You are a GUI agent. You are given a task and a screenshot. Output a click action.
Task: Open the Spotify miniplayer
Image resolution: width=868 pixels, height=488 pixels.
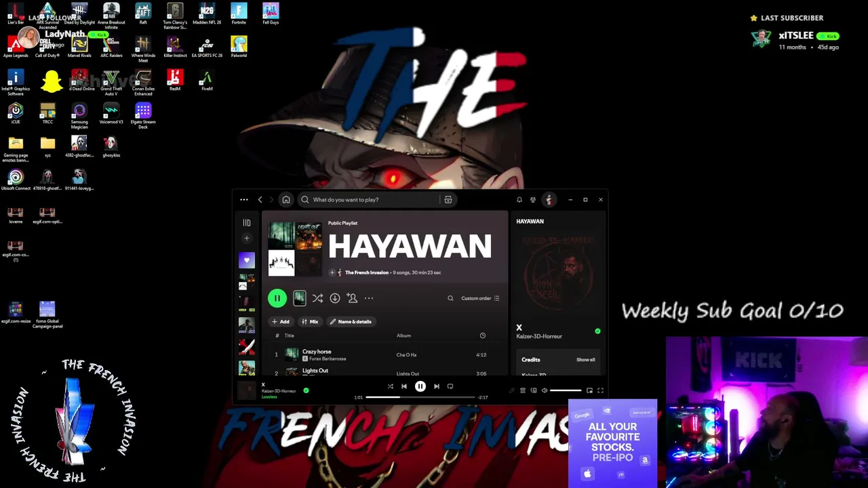point(589,390)
